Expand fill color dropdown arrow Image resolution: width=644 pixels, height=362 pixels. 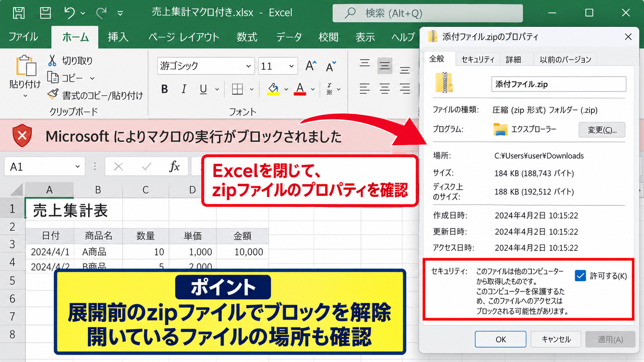coord(286,89)
